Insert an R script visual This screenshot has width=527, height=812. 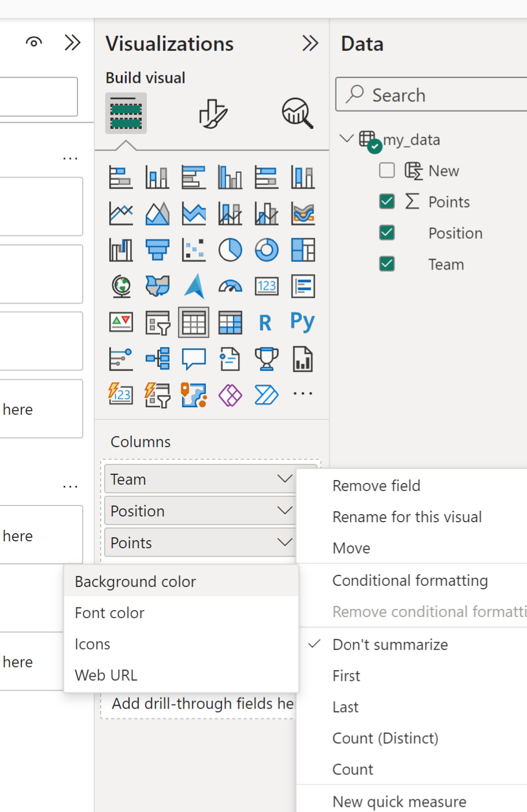tap(266, 323)
